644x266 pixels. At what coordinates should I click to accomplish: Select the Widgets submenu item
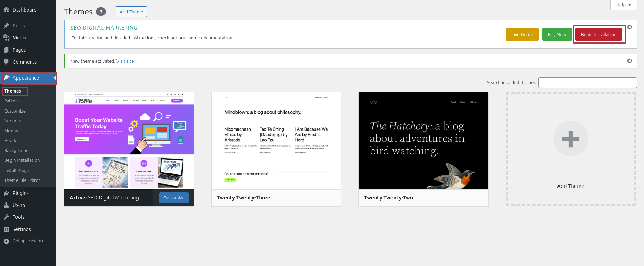click(x=13, y=121)
